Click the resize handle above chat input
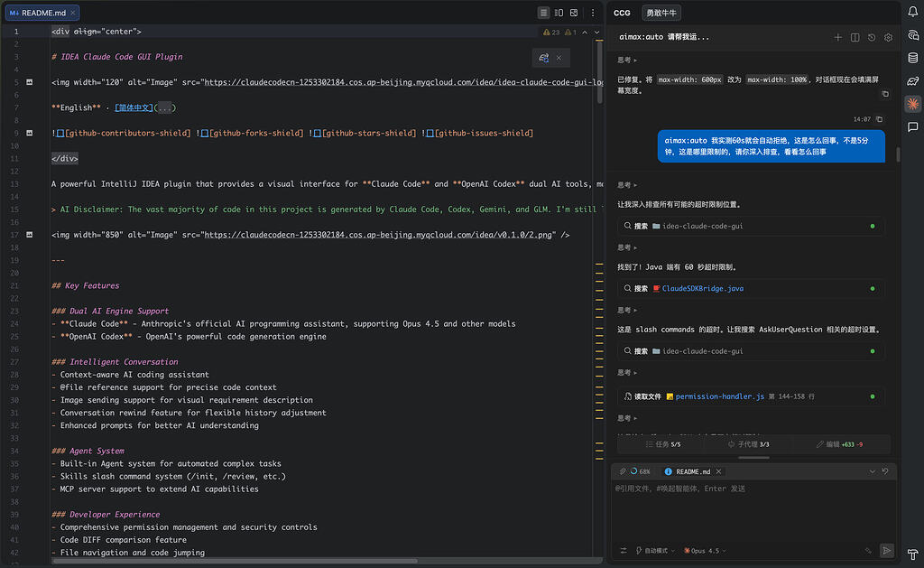924x568 pixels. (753, 458)
